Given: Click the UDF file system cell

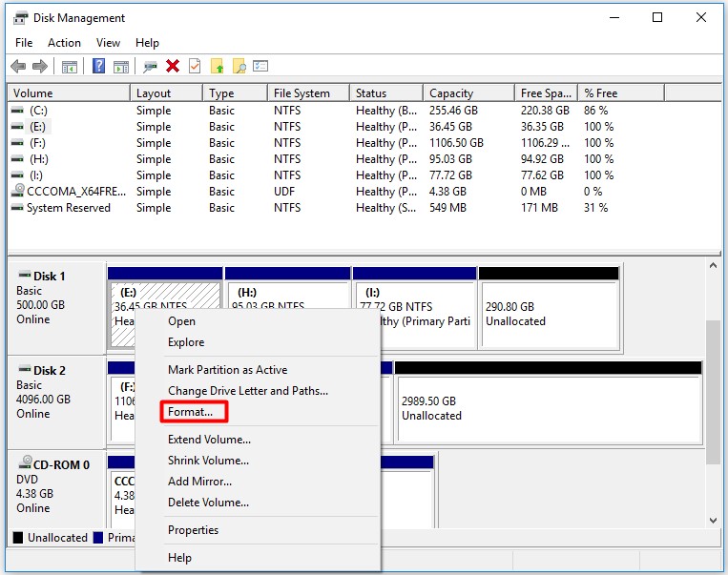Looking at the screenshot, I should 284,192.
